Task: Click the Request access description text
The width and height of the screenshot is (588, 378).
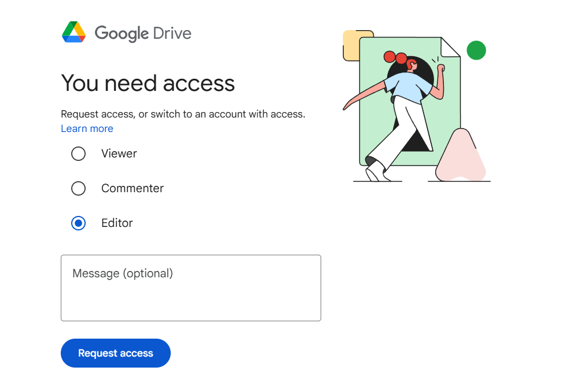Action: click(183, 114)
